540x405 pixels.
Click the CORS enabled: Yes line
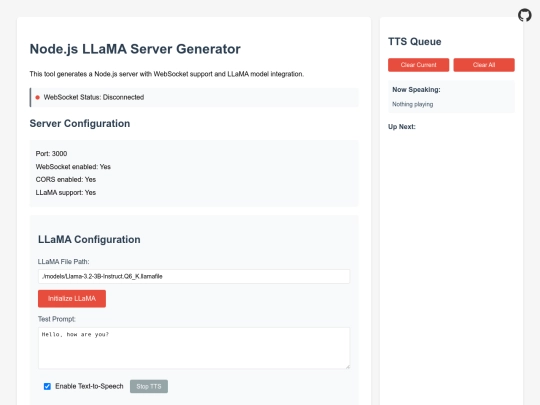click(66, 179)
